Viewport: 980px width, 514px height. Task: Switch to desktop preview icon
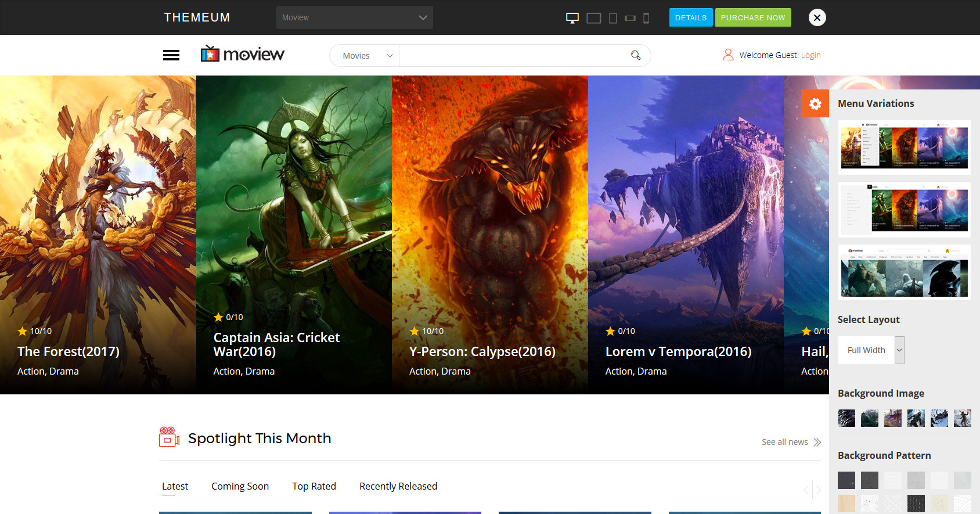(x=572, y=18)
